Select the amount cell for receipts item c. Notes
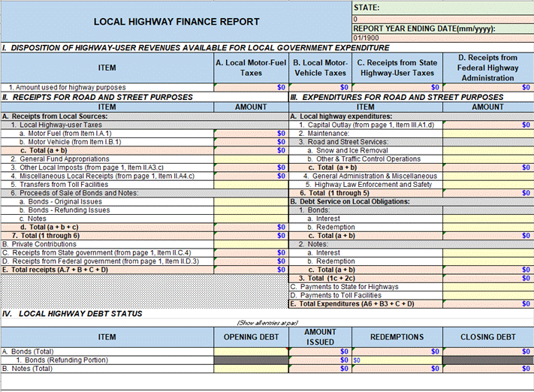Viewport: 534px width, 392px height. tap(251, 219)
